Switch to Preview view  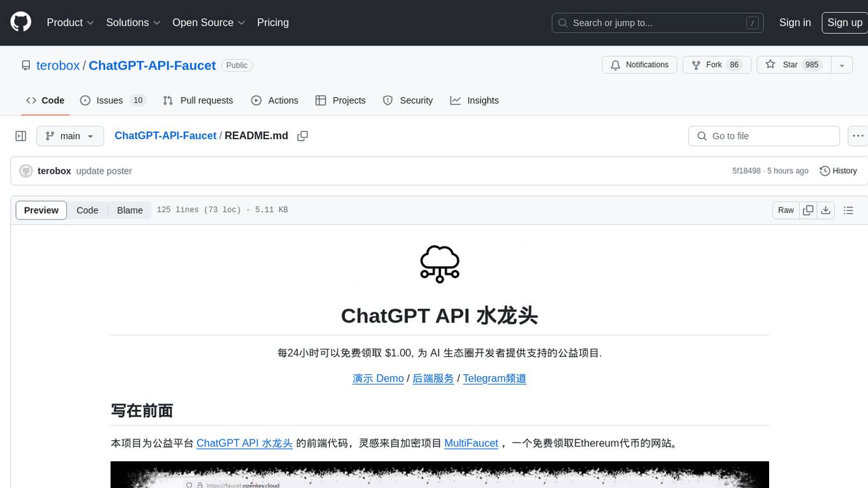click(41, 210)
